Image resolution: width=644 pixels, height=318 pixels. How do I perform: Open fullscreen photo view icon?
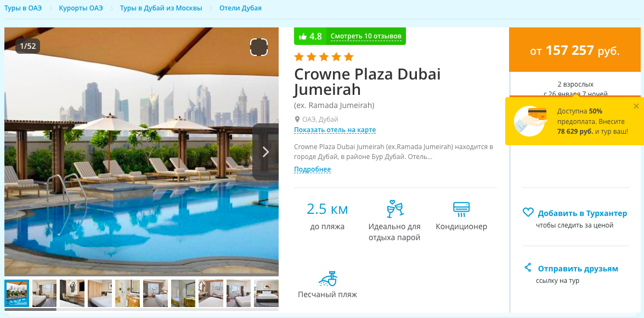(259, 47)
